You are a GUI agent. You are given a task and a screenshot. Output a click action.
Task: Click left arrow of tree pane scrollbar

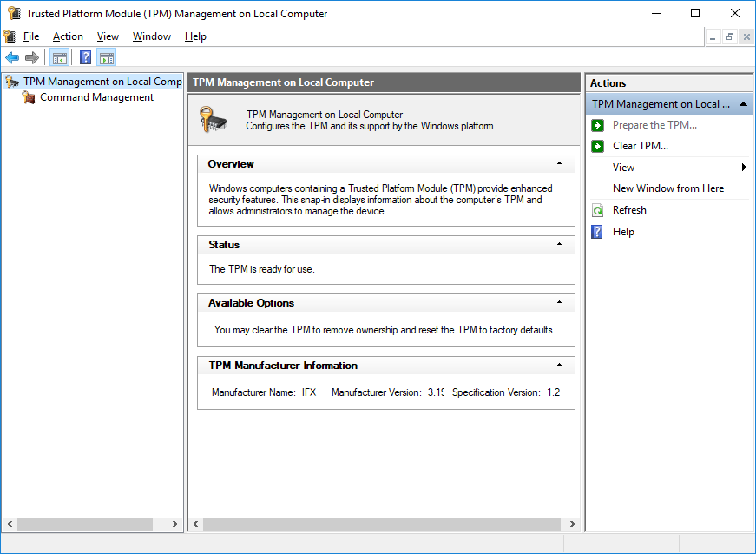(10, 524)
